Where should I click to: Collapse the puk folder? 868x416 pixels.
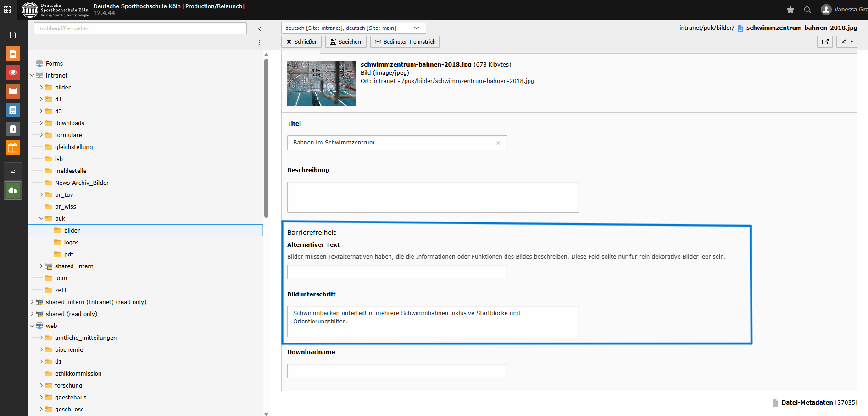click(41, 219)
